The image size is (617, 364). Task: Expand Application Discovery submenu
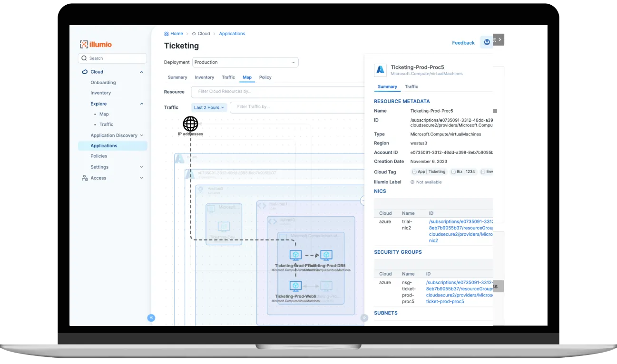click(x=142, y=135)
